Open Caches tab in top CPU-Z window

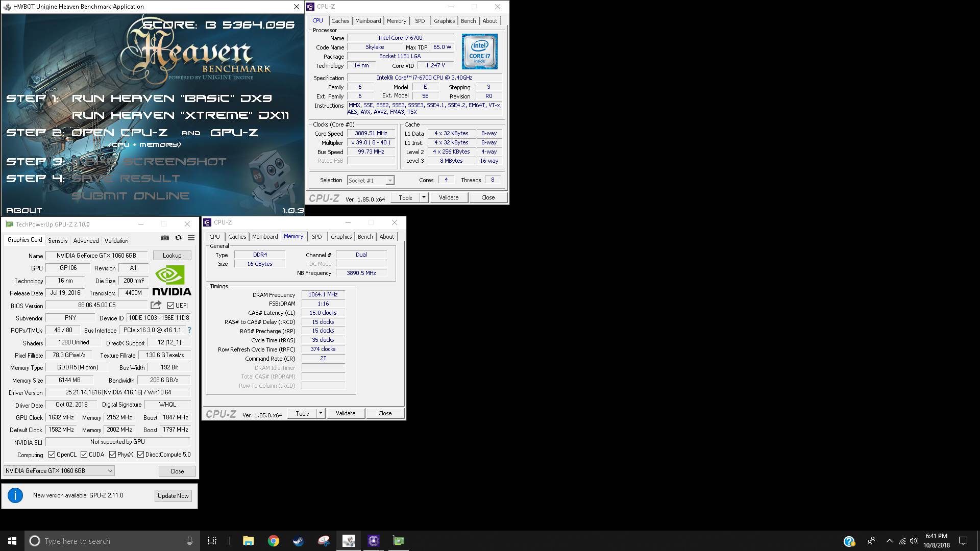340,21
